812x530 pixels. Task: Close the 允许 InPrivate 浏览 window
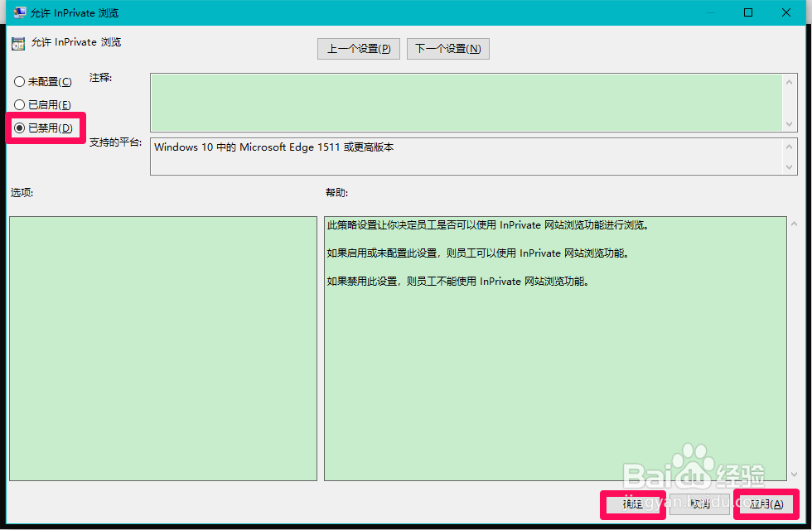click(x=786, y=12)
